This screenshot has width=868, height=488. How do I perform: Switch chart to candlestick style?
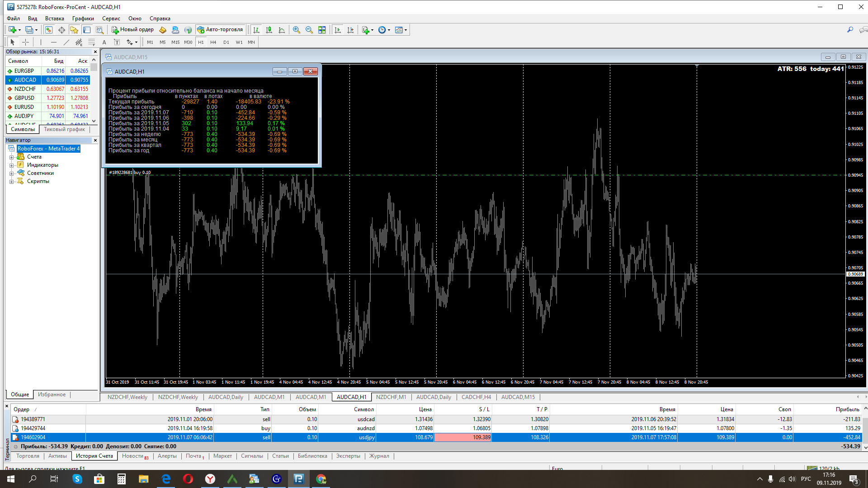[269, 30]
